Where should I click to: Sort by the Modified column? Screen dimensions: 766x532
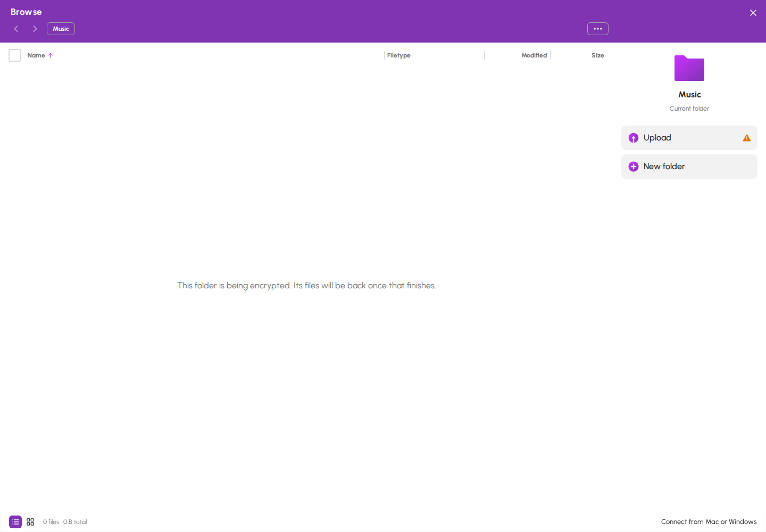coord(534,55)
